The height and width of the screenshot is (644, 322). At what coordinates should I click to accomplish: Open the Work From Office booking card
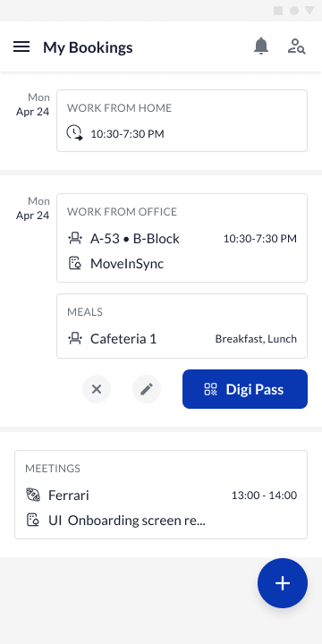pos(182,238)
